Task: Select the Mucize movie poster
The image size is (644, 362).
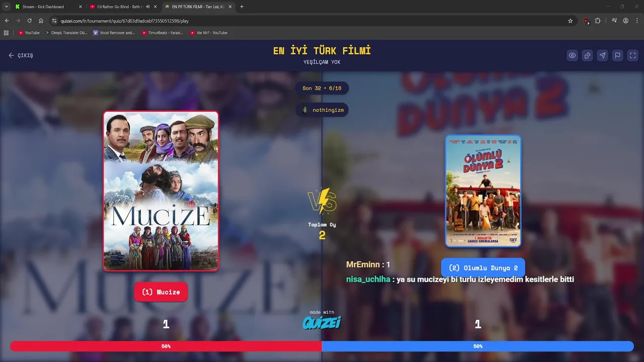Action: (x=161, y=191)
